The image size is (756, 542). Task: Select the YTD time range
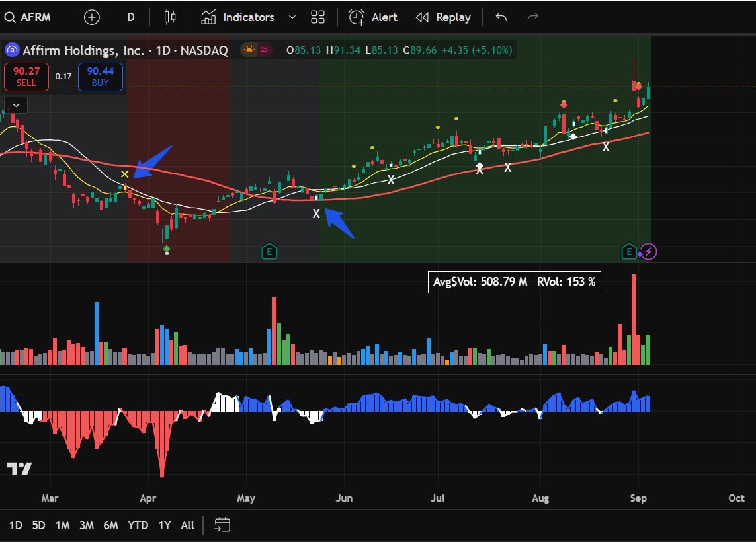pos(138,525)
